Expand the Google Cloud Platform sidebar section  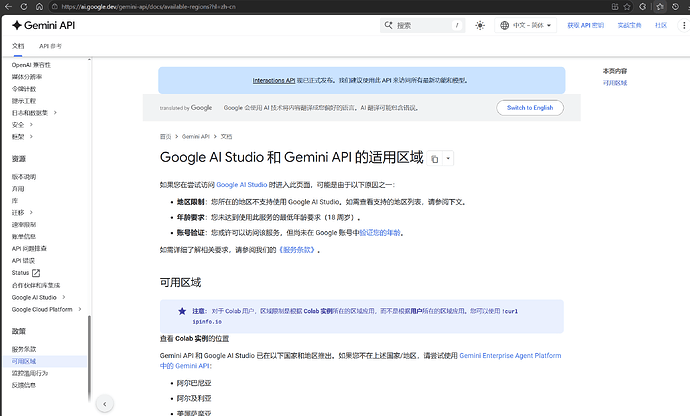click(x=80, y=309)
